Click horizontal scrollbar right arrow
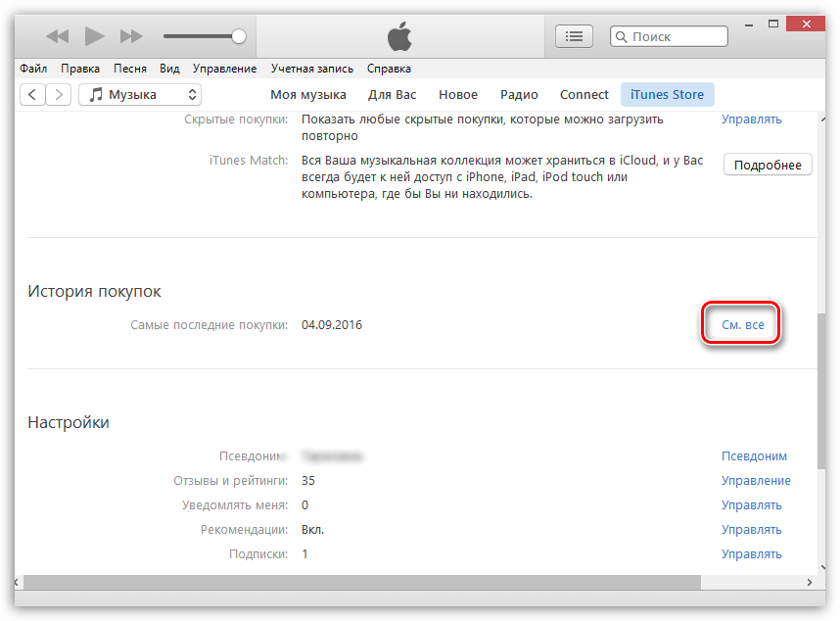The height and width of the screenshot is (621, 840). [810, 582]
